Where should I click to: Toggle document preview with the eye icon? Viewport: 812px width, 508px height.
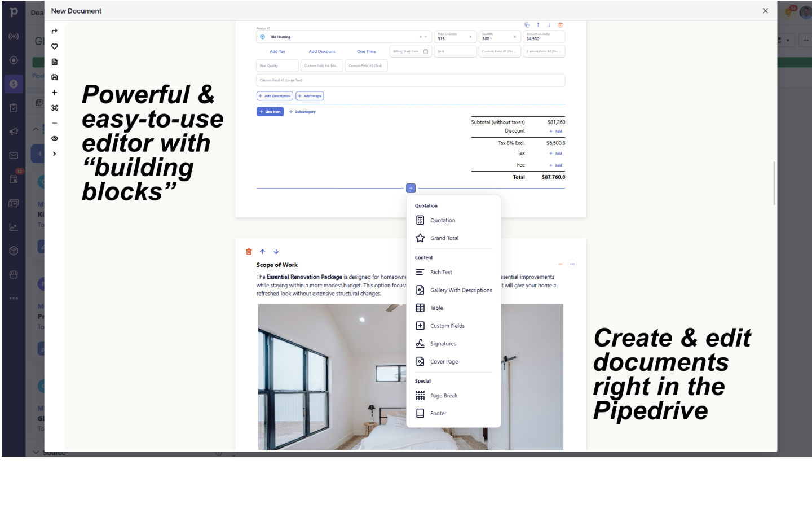(x=54, y=138)
